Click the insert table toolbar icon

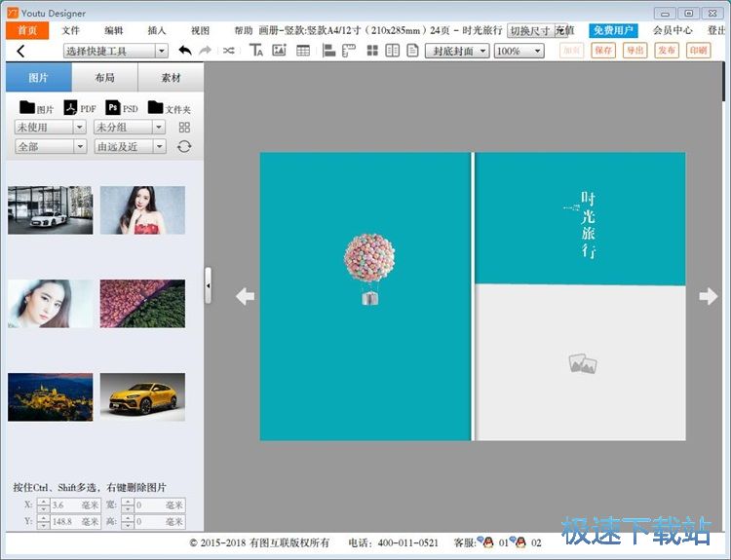(303, 51)
